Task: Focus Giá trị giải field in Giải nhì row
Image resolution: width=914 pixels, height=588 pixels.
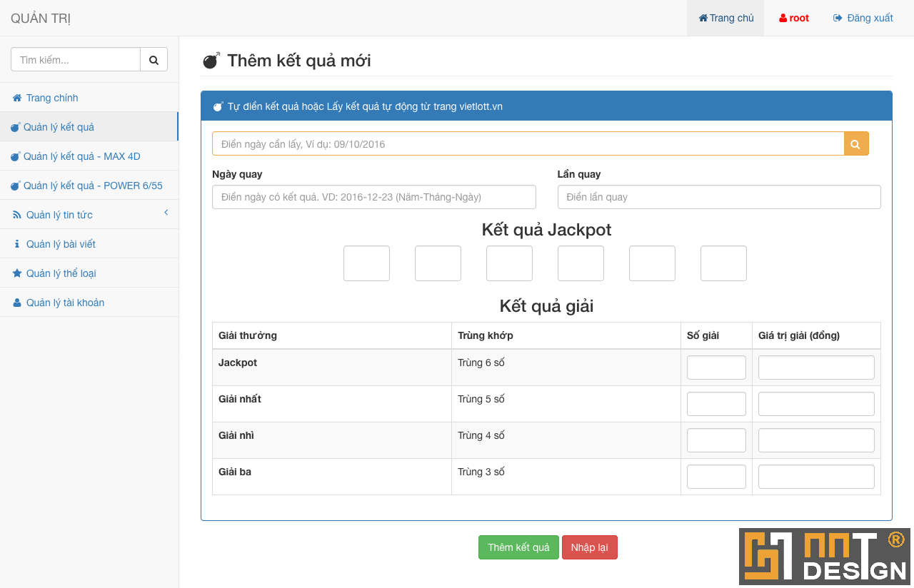Action: coord(816,440)
